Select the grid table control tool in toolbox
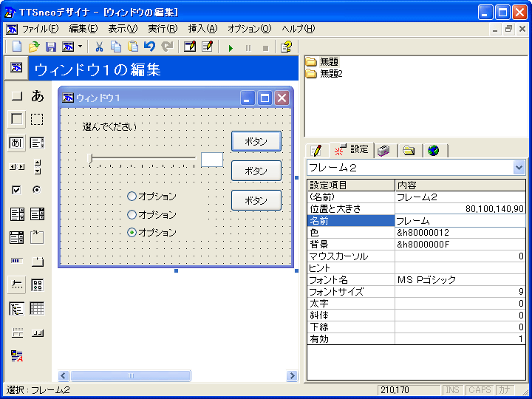532x399 pixels. 37,309
